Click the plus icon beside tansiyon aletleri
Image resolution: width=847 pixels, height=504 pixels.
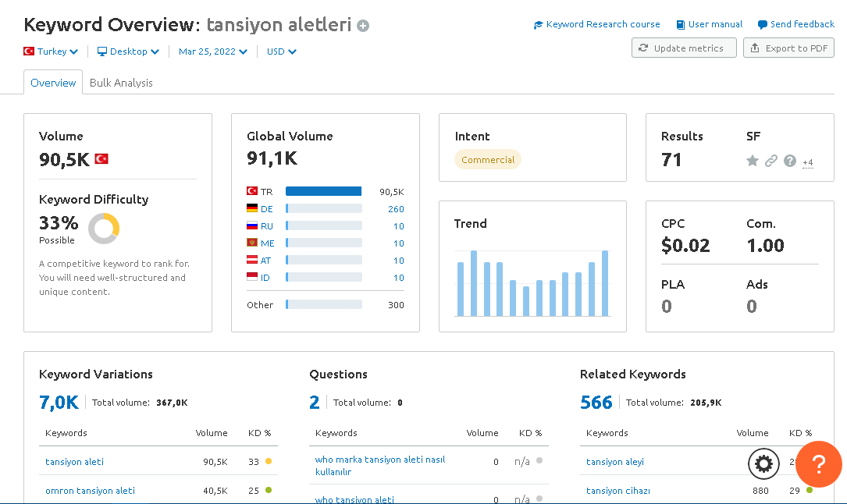click(x=363, y=26)
